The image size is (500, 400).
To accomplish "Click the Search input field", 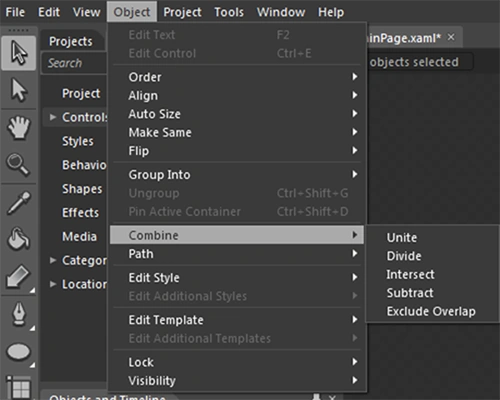I will 74,63.
